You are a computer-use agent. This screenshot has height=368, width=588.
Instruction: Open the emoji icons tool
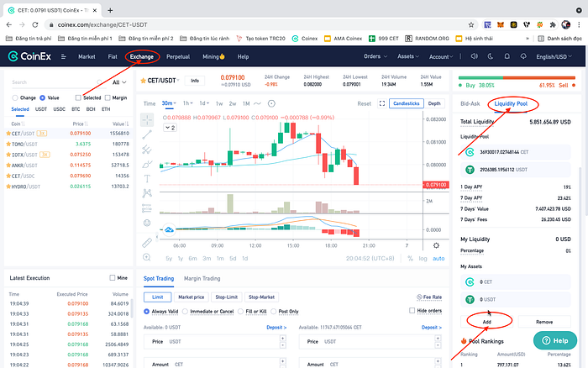pyautogui.click(x=147, y=223)
